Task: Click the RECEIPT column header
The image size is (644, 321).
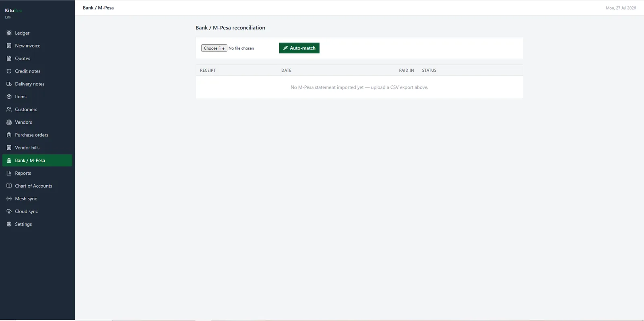Action: pos(208,70)
